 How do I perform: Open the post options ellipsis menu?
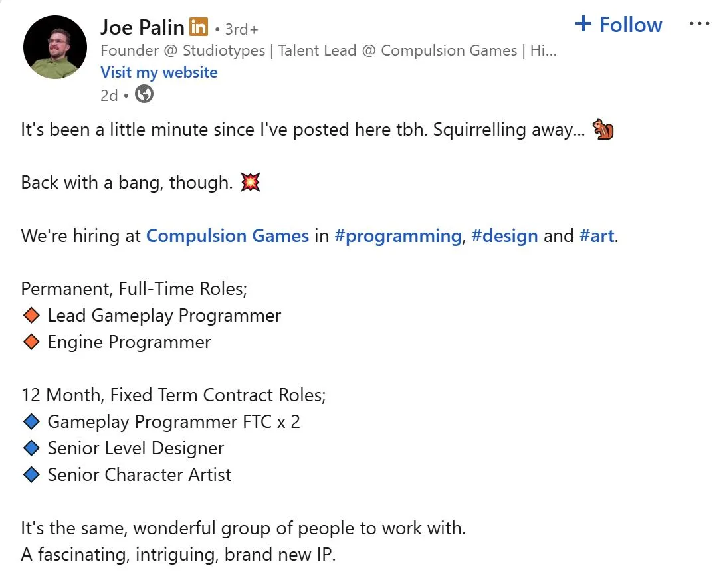tap(700, 23)
